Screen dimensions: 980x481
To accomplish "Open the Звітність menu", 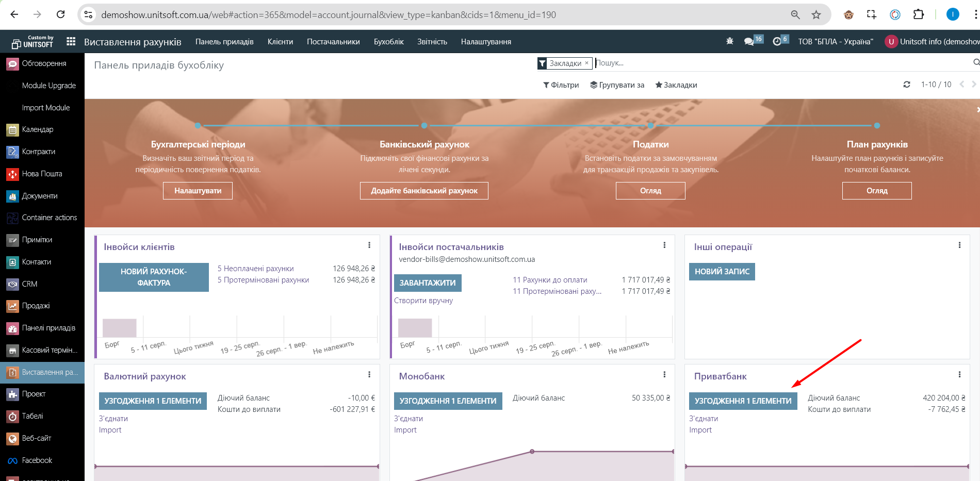I will point(432,42).
